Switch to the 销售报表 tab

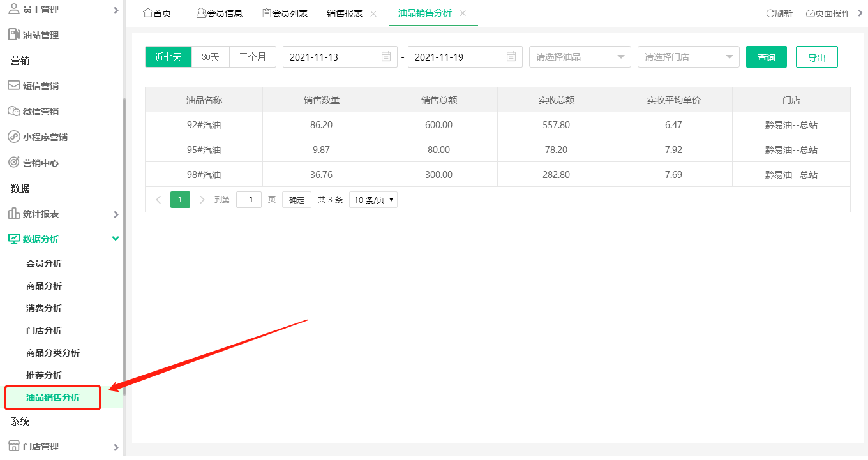click(345, 12)
